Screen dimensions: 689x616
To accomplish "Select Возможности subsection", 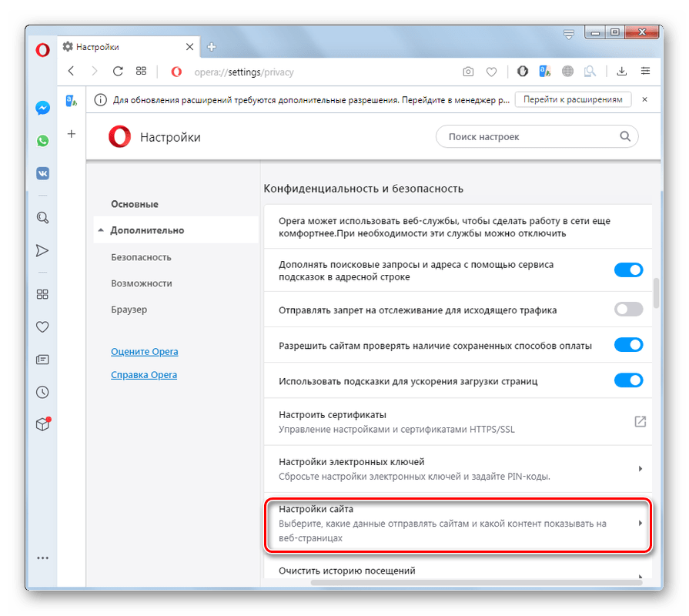I will click(x=142, y=283).
